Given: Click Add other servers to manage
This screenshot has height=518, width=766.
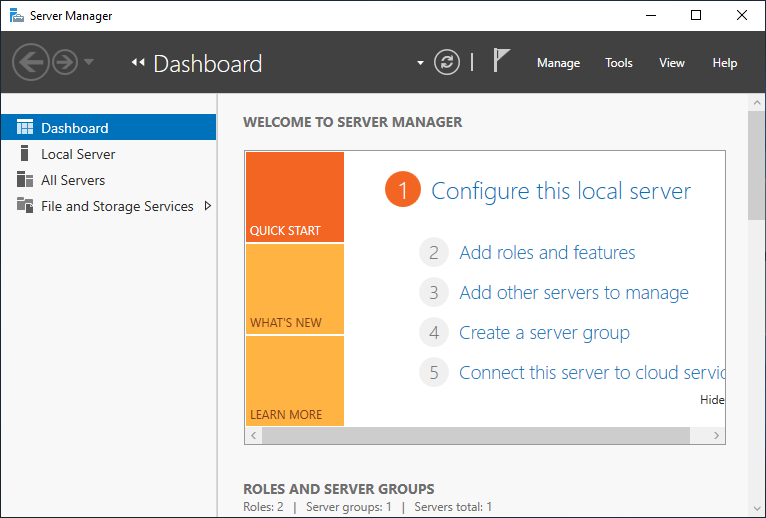Looking at the screenshot, I should click(573, 293).
